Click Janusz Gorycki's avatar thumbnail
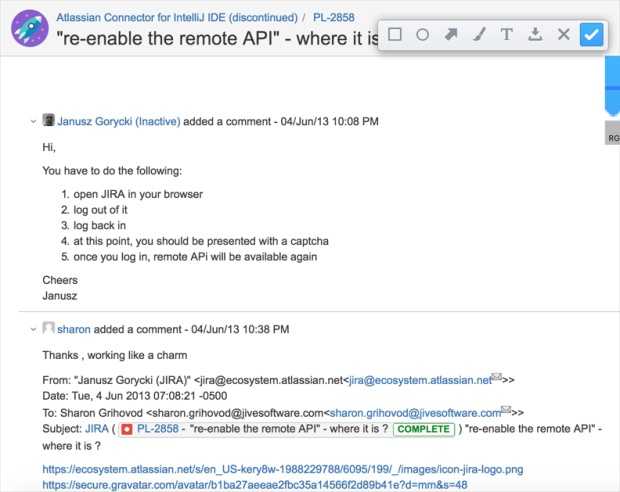 (48, 121)
